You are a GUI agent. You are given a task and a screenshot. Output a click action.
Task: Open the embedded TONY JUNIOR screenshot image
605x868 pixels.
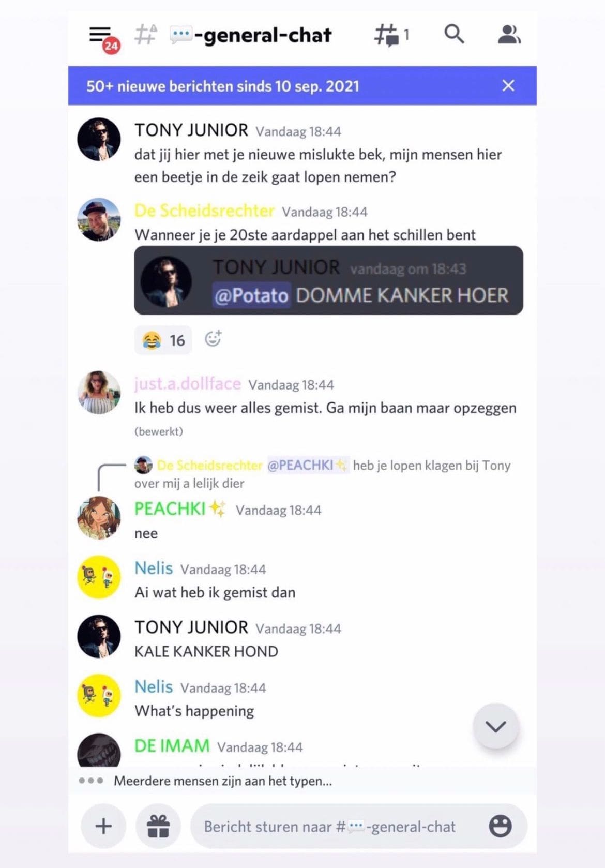(328, 280)
